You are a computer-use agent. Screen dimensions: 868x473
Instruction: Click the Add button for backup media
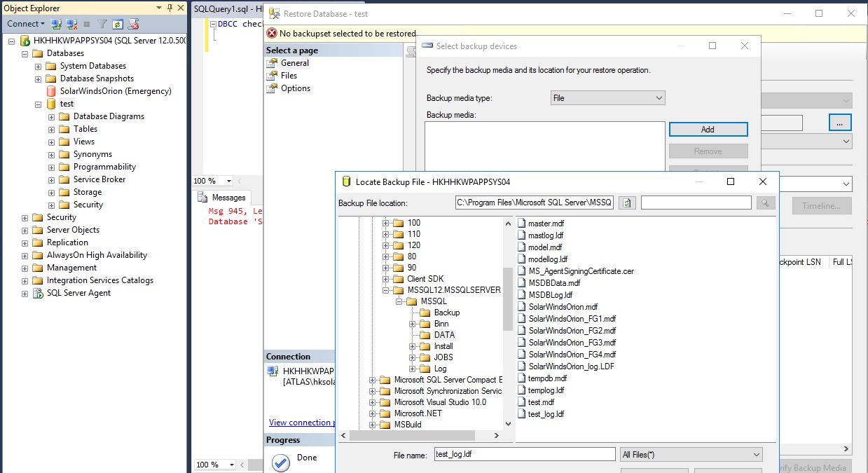708,130
